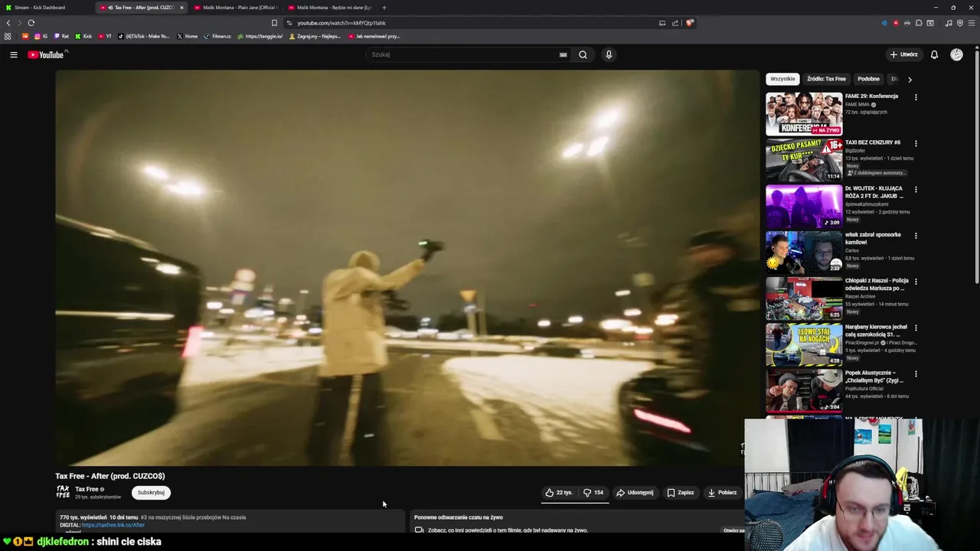Open more options for TAXI BEZ CENZURY #6
Screen dimensions: 980x551
click(916, 143)
